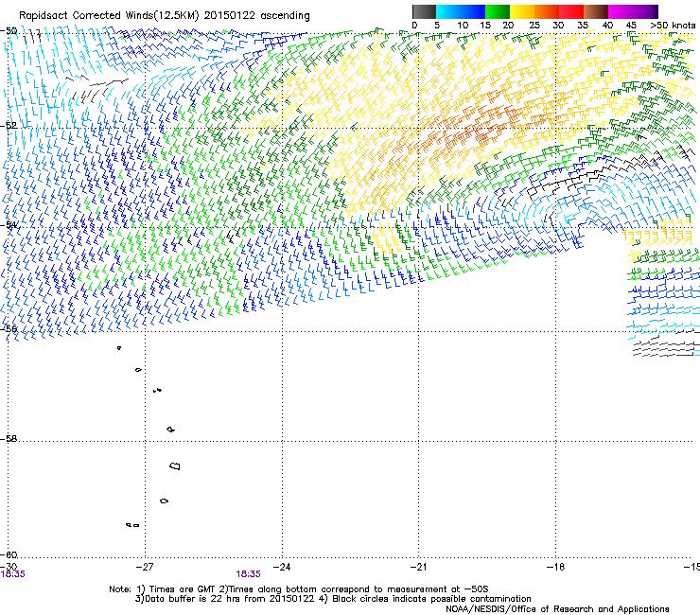Viewport: 700px width, 615px height.
Task: Click the cyan 5-10 knots legend segment
Action: pos(448,11)
